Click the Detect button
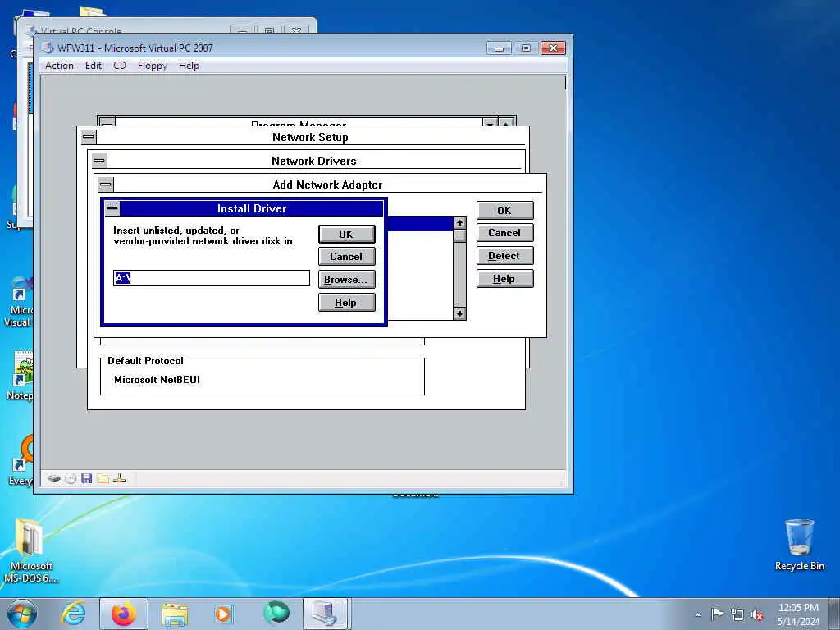This screenshot has height=630, width=840. (504, 256)
